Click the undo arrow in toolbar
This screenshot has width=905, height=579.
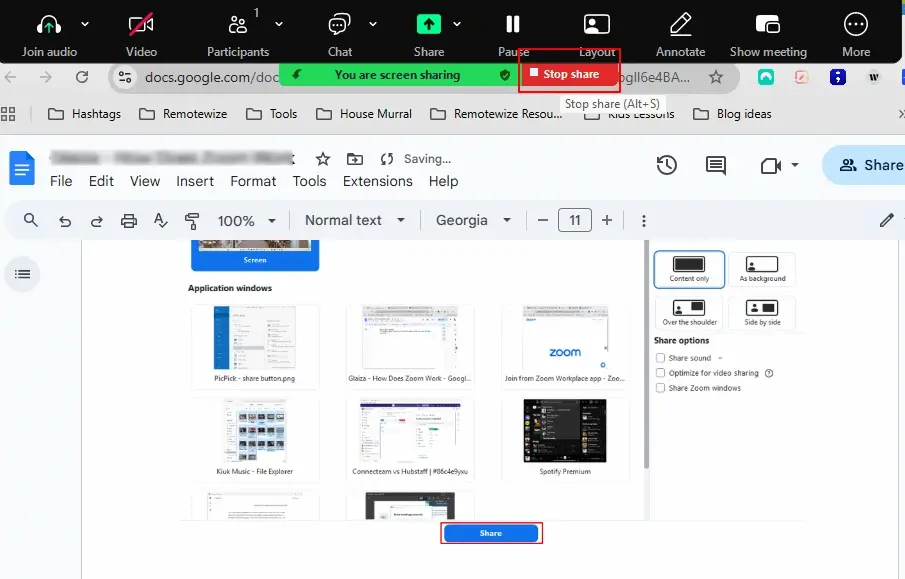click(x=65, y=221)
